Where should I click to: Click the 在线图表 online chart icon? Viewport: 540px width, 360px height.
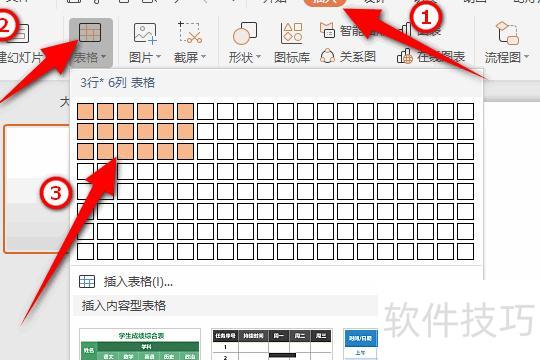tap(405, 56)
